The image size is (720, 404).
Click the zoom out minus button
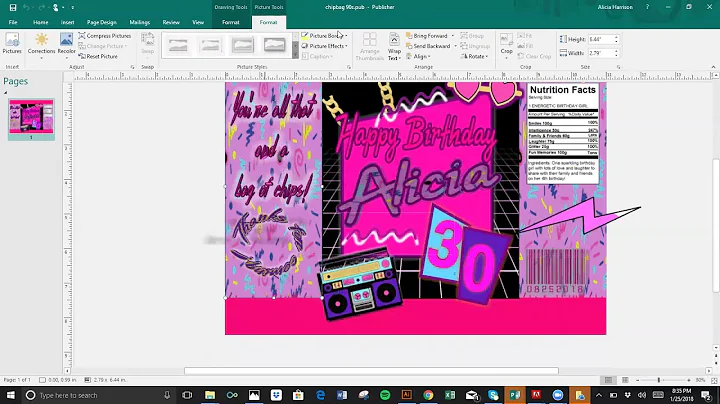637,380
